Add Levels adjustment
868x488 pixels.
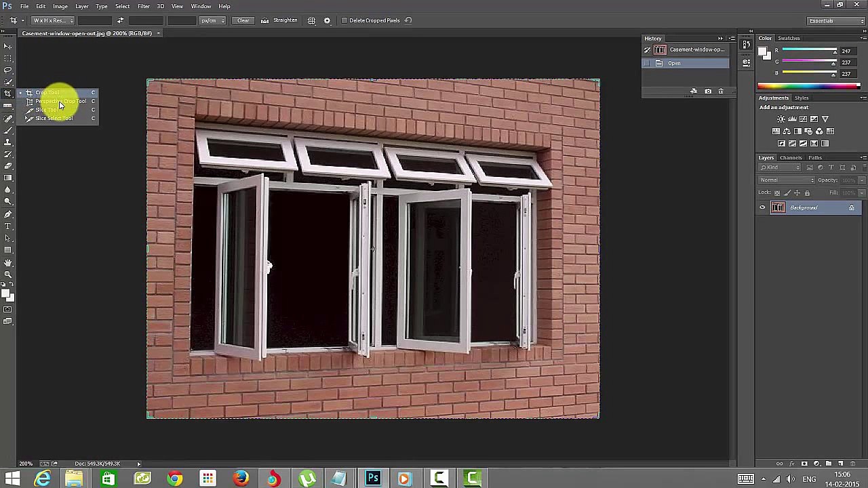pos(792,119)
